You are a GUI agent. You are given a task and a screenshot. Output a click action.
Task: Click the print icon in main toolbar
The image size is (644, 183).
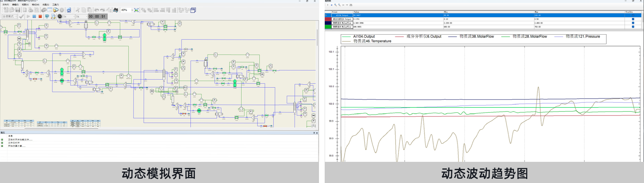31,10
